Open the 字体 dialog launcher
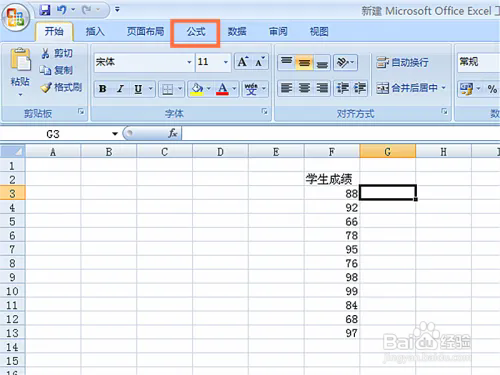 264,112
